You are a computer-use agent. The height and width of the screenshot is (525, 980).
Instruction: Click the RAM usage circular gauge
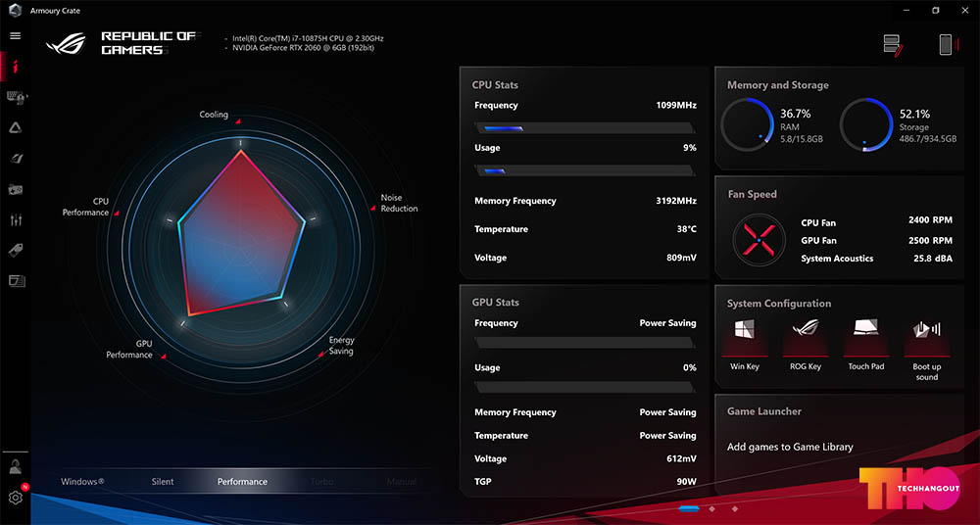[748, 124]
